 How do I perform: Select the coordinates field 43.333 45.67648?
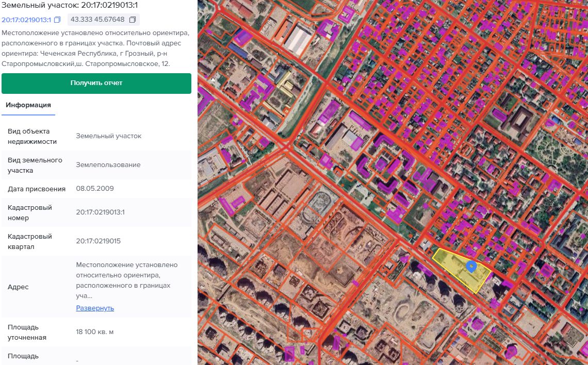104,20
